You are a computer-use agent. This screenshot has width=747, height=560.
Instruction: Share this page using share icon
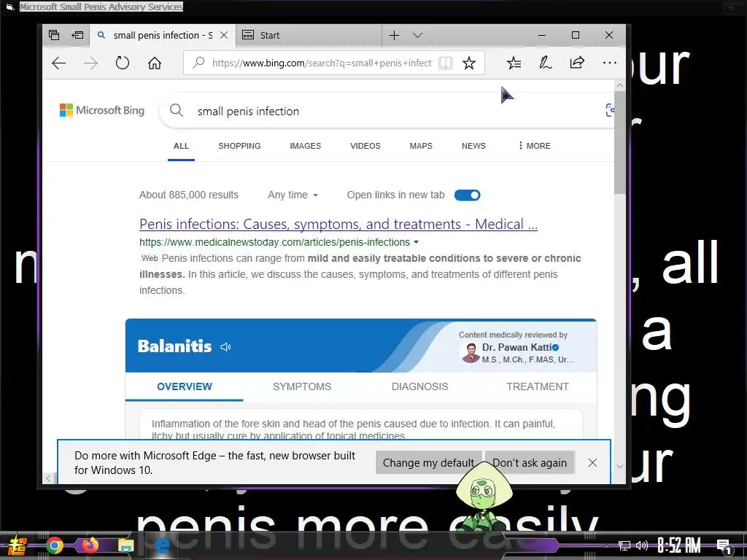coord(577,63)
